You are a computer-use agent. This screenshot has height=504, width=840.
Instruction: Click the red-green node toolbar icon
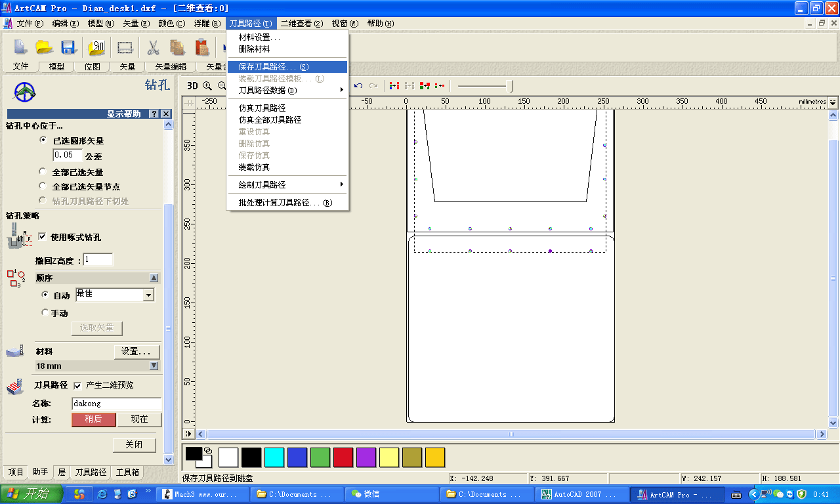point(425,85)
